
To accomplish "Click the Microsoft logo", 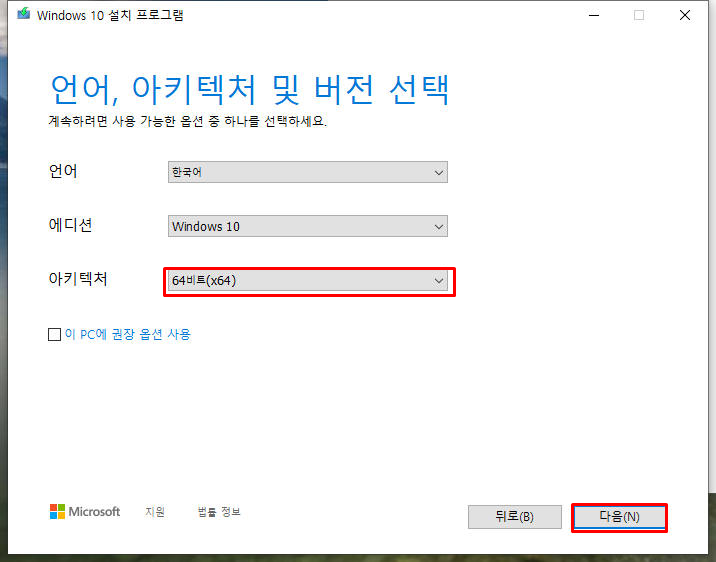I will click(x=85, y=511).
